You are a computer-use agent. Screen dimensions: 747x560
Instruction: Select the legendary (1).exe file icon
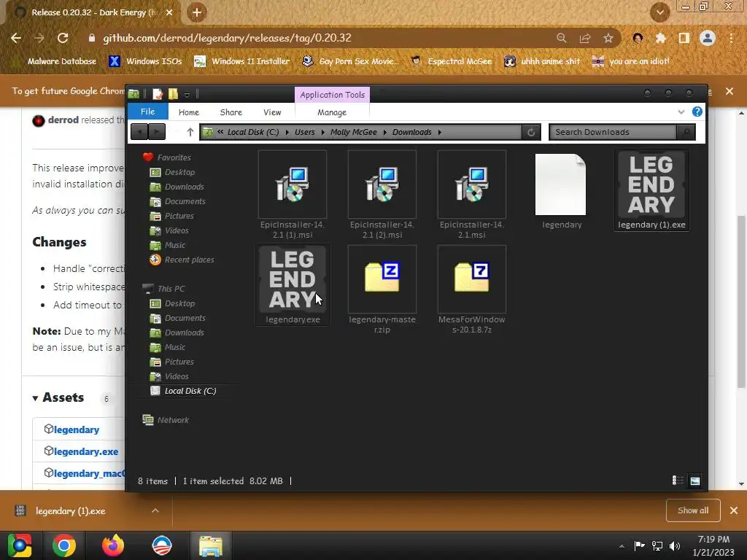click(651, 184)
